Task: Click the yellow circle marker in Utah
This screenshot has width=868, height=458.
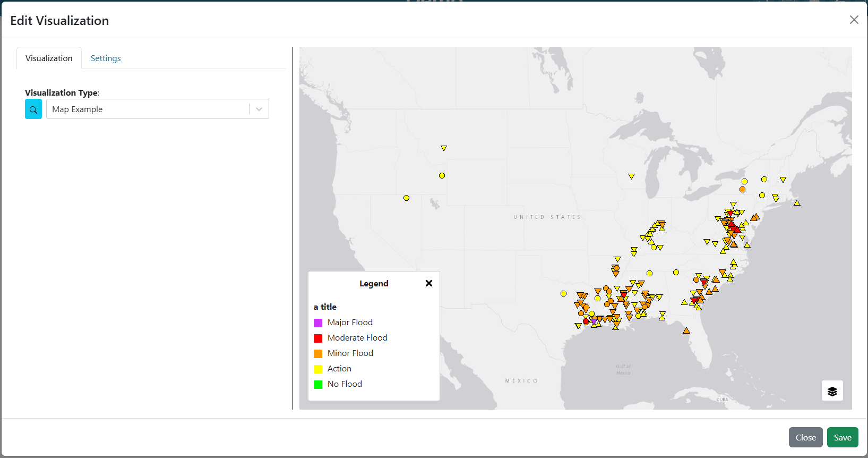Action: (406, 198)
